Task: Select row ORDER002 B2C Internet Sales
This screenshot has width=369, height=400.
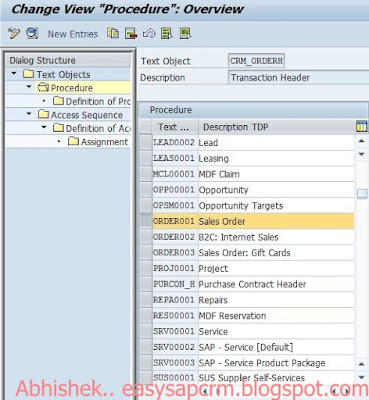Action: 146,237
